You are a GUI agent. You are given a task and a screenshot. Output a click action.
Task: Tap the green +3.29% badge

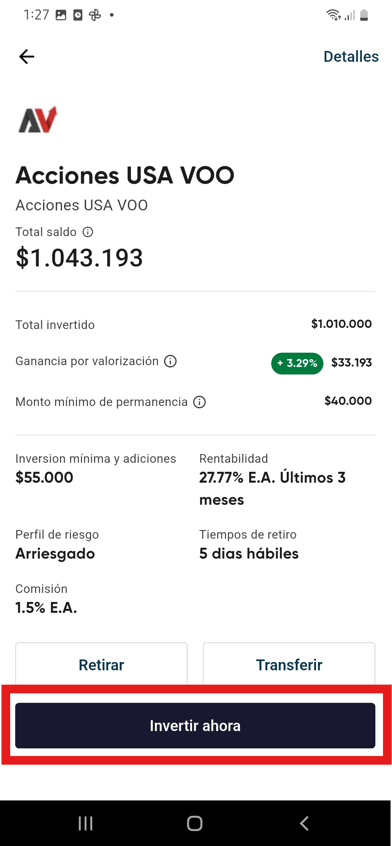point(297,363)
